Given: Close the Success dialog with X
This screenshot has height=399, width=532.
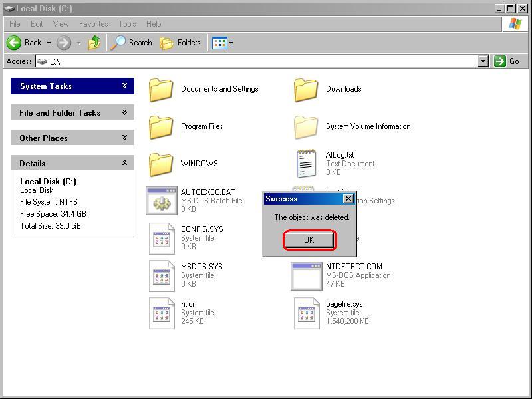Looking at the screenshot, I should [348, 199].
